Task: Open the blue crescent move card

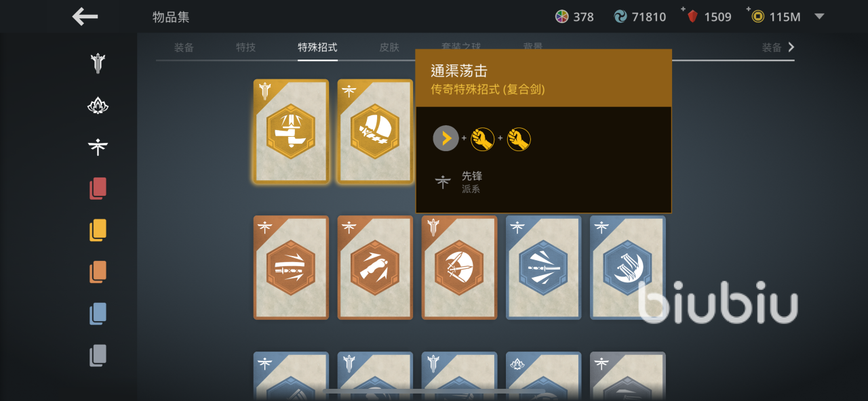Action: point(627,268)
